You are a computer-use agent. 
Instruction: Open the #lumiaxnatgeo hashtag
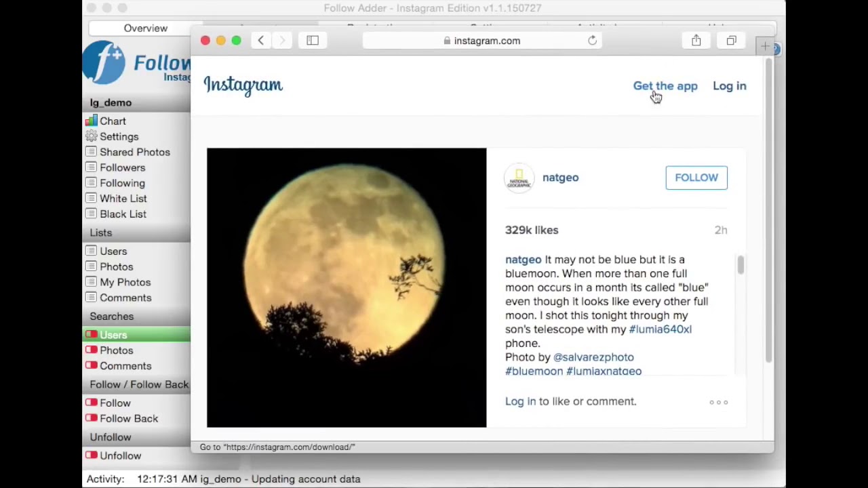click(604, 371)
